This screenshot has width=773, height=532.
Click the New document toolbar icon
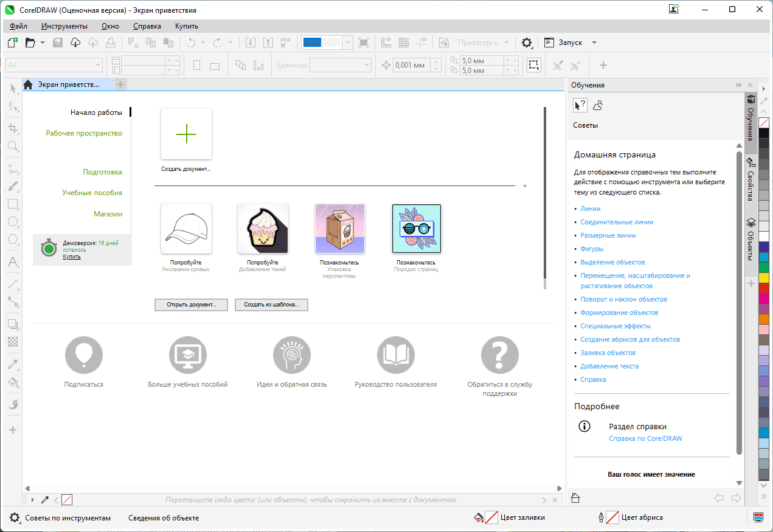(x=12, y=43)
